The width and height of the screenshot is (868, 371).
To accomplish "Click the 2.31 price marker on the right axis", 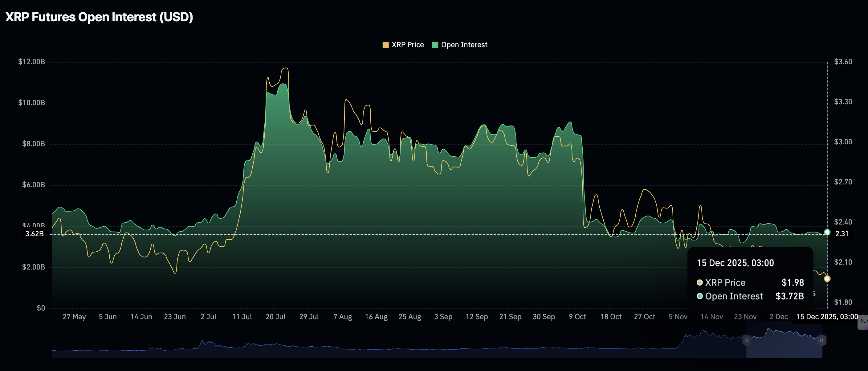I will (x=842, y=233).
